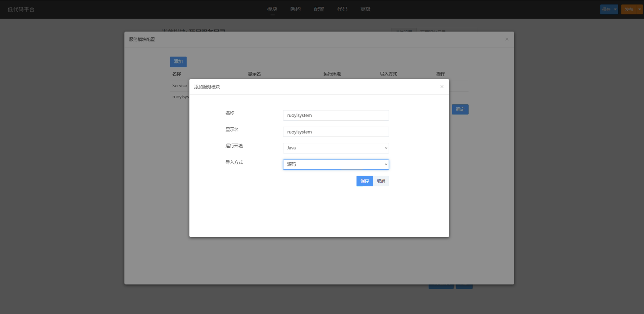Screen dimensions: 644x314
Task: Click the 添加 button above the table
Action: click(x=178, y=62)
